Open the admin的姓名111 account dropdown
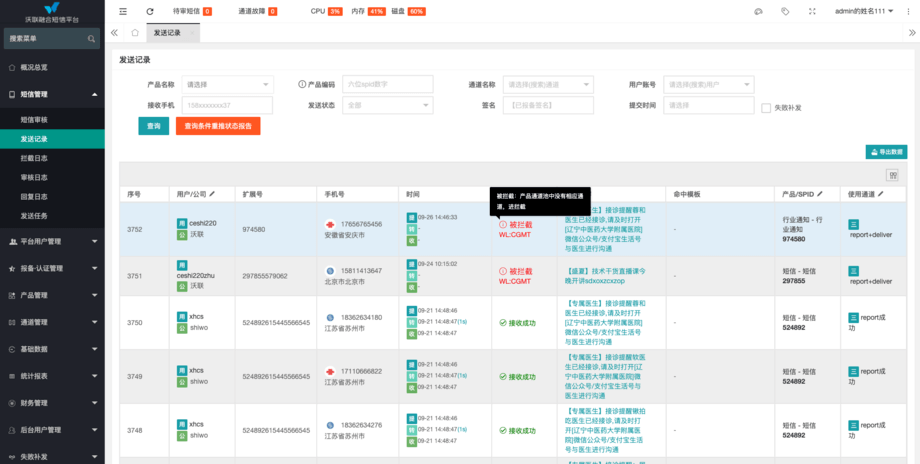This screenshot has height=464, width=920. coord(864,11)
